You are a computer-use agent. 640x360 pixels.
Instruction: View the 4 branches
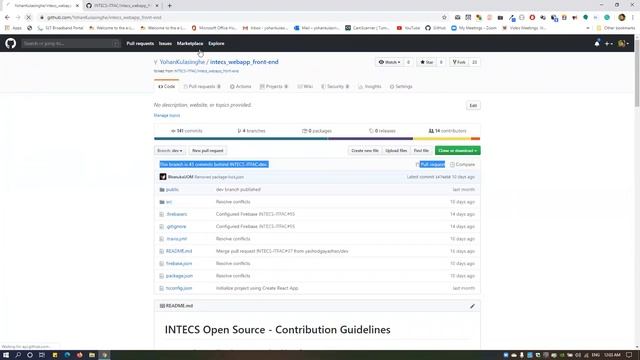click(x=251, y=131)
